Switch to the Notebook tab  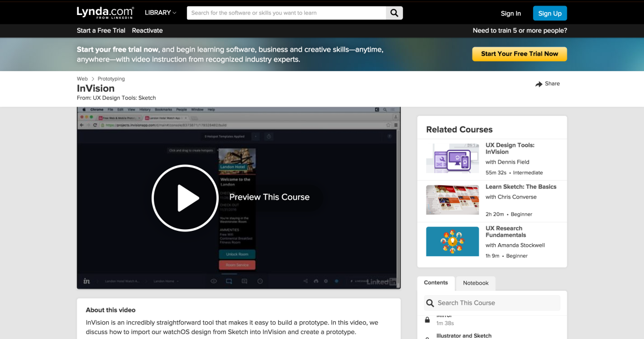[x=476, y=283]
